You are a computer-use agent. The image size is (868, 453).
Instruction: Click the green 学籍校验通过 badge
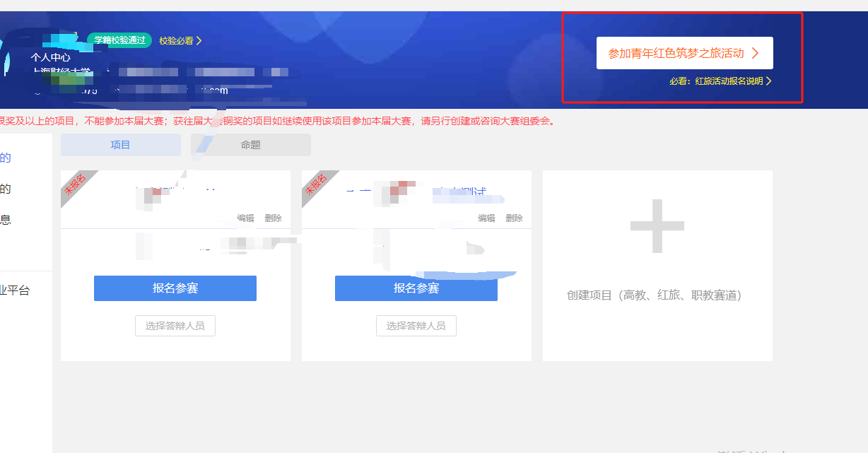point(119,40)
